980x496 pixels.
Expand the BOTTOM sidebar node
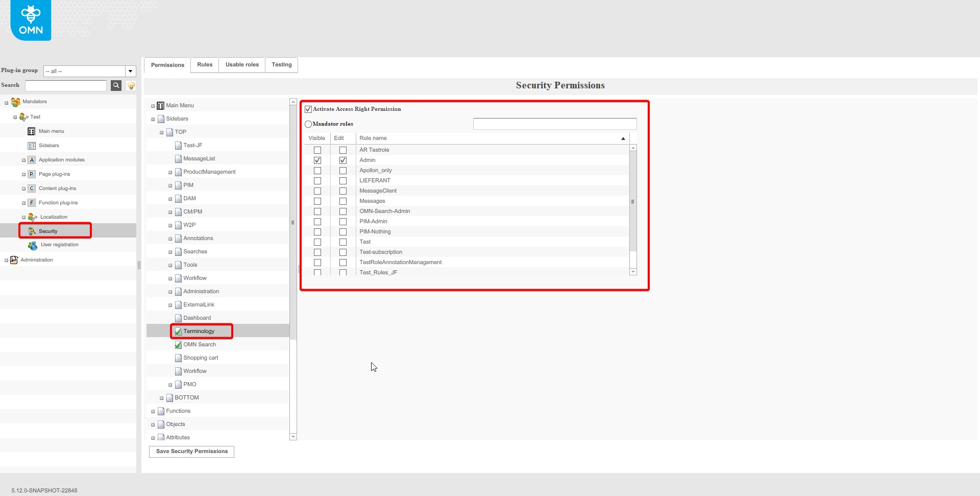coord(162,398)
